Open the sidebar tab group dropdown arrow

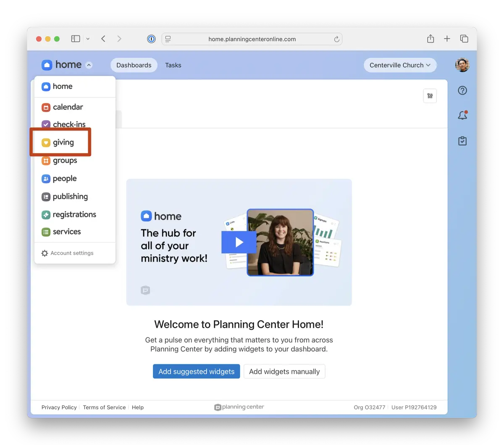[88, 39]
